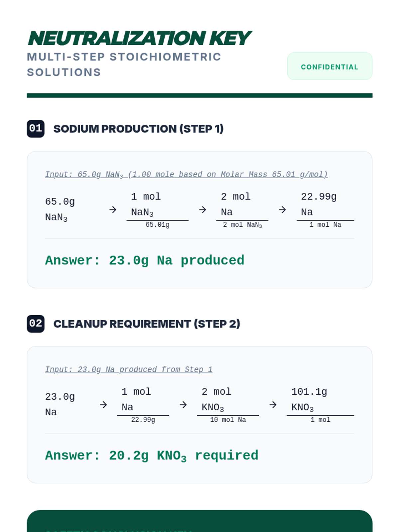Click the arrow before the 2 mol Na fraction
The image size is (399, 532).
(202, 210)
